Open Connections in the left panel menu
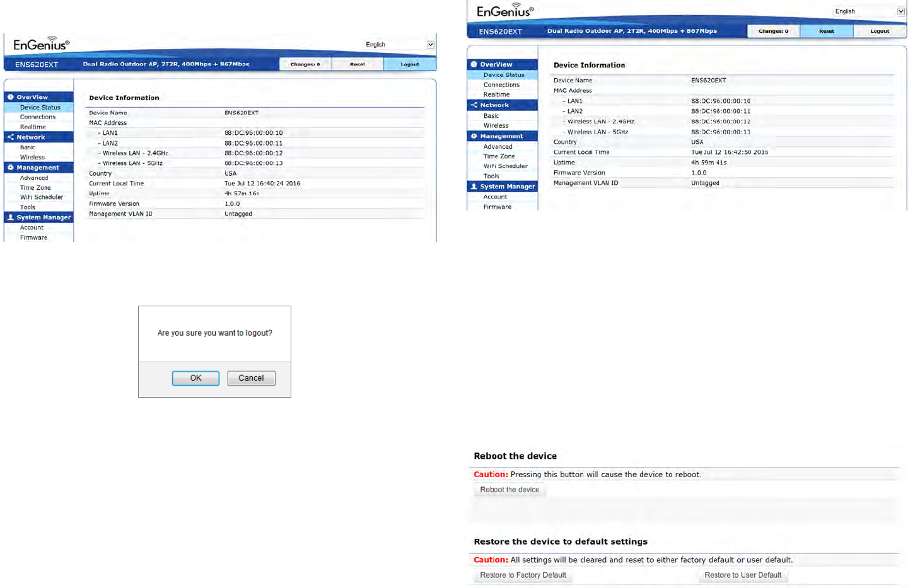Screen dimensions: 908x588 point(38,117)
